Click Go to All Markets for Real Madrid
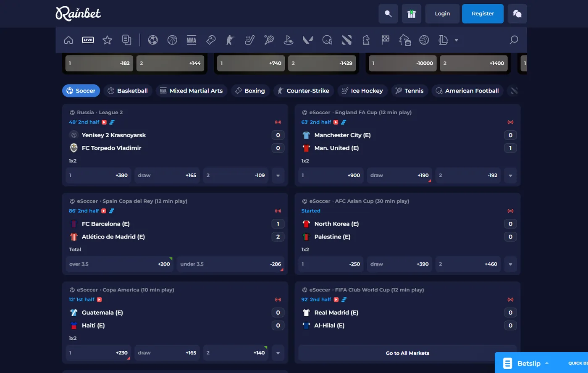Viewport: 588px width, 373px height. point(407,353)
